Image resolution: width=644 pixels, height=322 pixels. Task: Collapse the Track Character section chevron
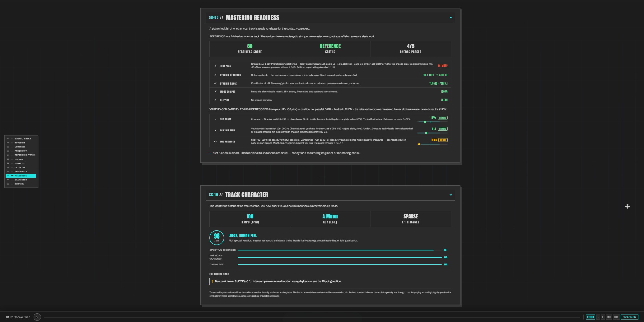tap(451, 195)
